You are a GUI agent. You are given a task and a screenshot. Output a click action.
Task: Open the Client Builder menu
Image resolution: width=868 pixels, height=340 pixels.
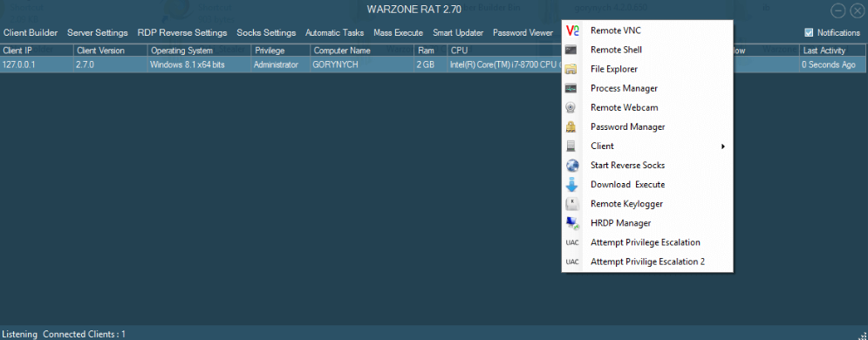(31, 32)
